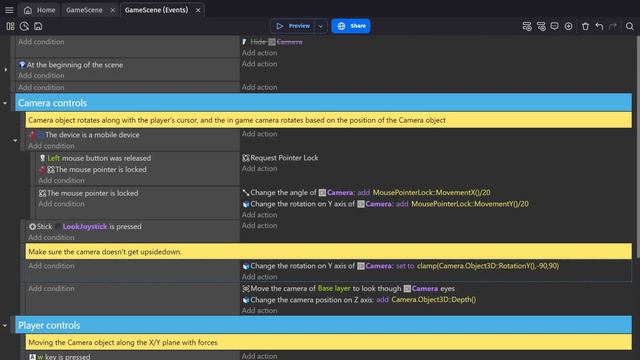Click the Share button

(351, 26)
